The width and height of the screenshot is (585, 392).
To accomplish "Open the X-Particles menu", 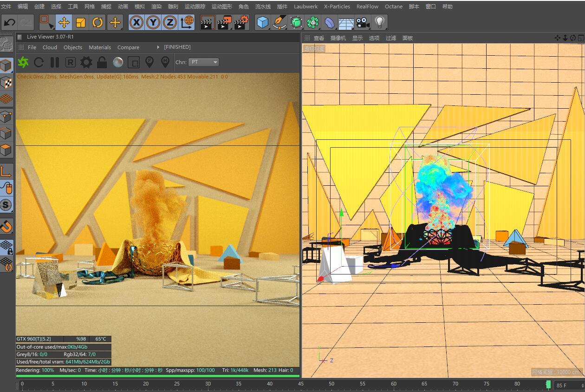I will (337, 7).
